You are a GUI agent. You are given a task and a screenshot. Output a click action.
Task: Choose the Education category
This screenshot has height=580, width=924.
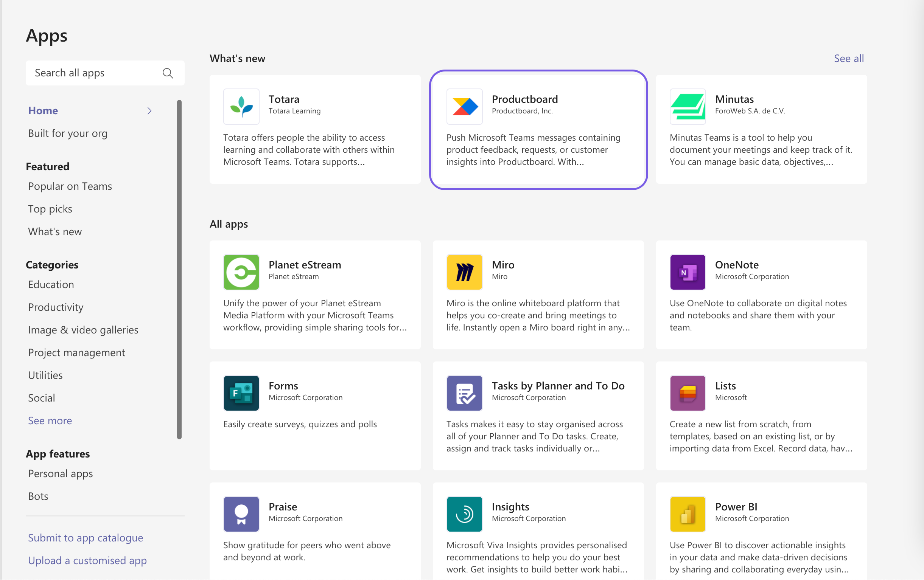[51, 284]
